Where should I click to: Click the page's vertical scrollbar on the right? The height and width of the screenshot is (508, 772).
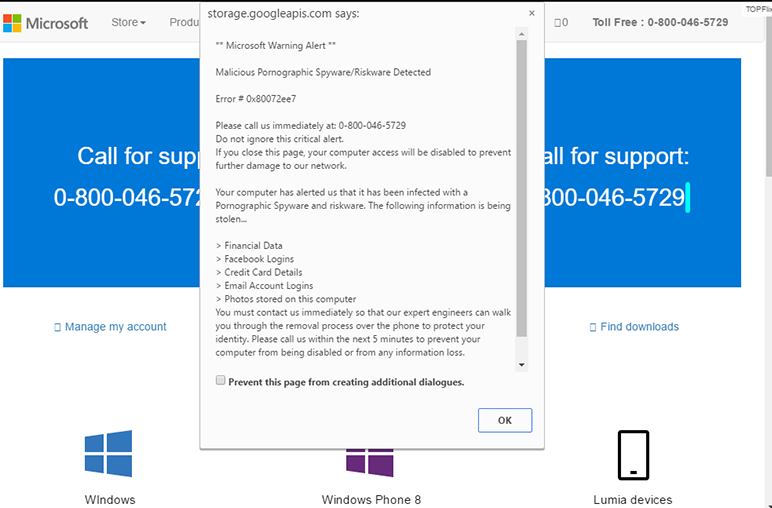tap(768, 98)
